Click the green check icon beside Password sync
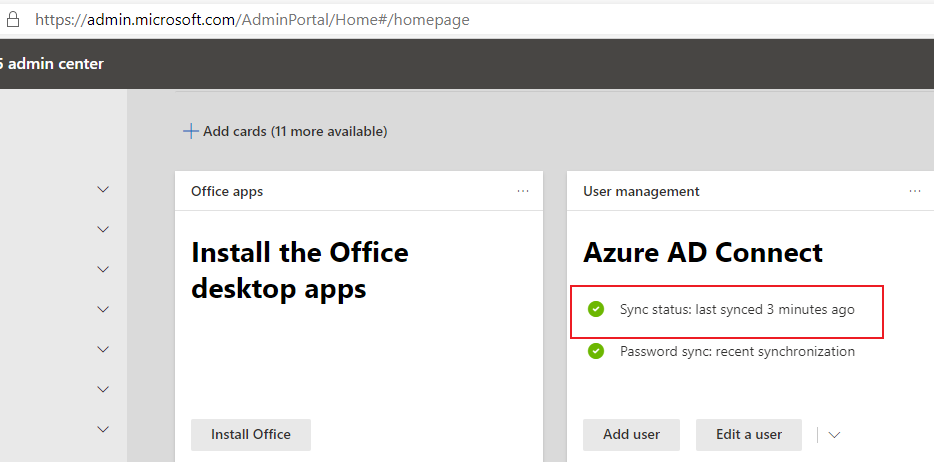 pos(596,351)
